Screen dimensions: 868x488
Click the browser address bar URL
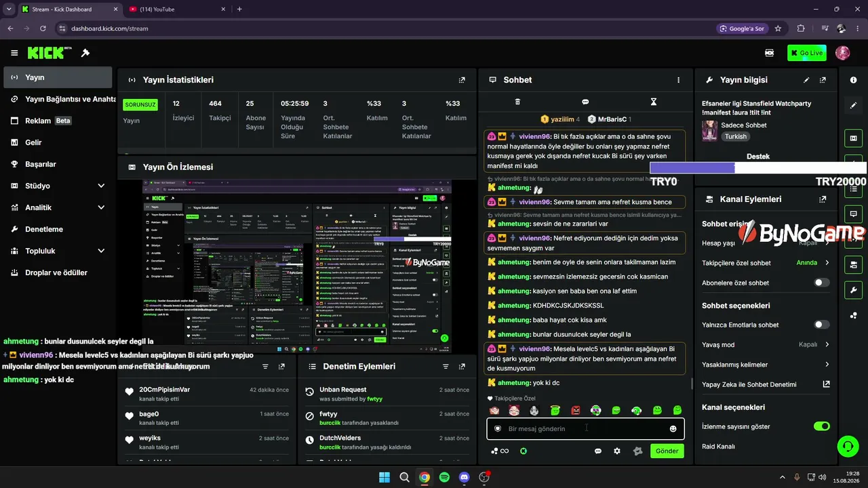[110, 28]
